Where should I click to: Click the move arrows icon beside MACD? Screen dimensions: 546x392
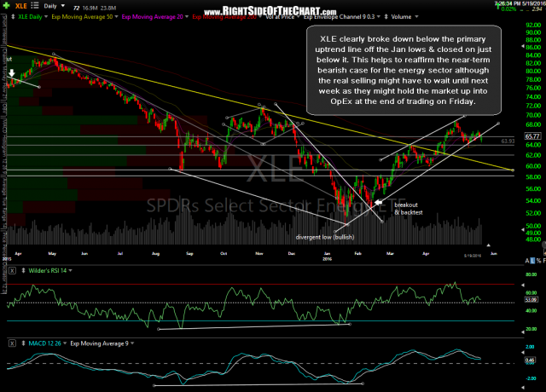coord(23,343)
